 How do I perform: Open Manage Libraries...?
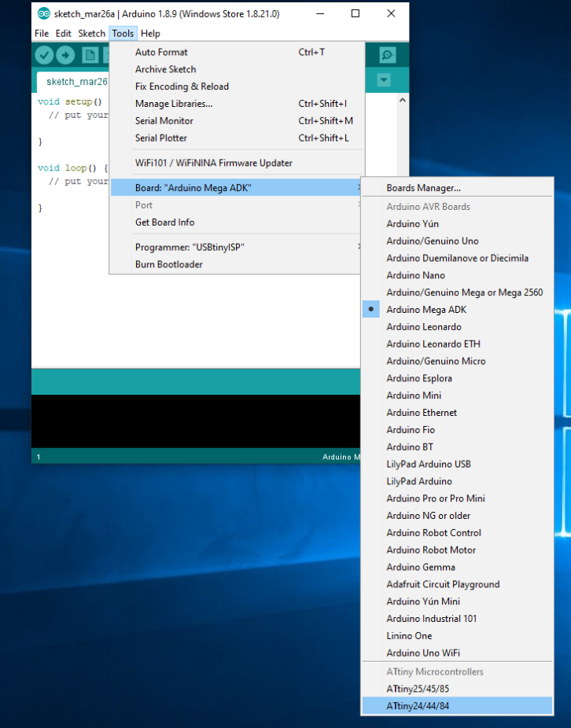pos(237,104)
